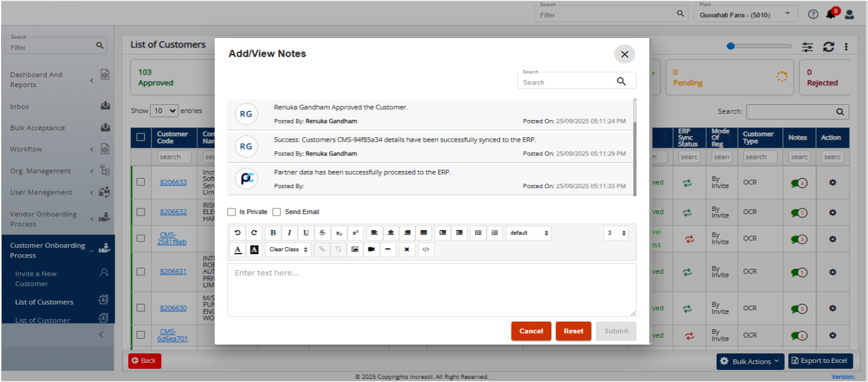Open notes icon for customer 8206633
Image resolution: width=868 pixels, height=382 pixels.
799,183
